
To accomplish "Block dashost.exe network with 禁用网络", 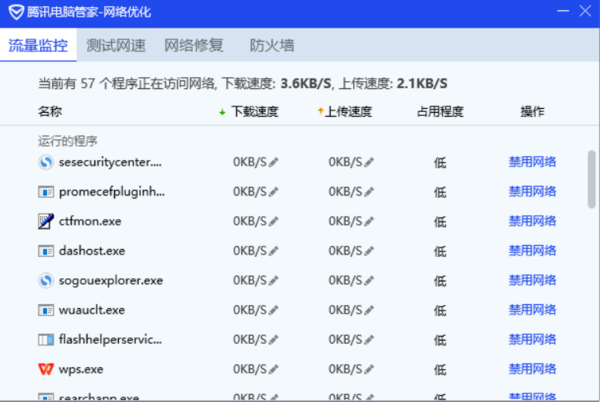I will click(532, 251).
